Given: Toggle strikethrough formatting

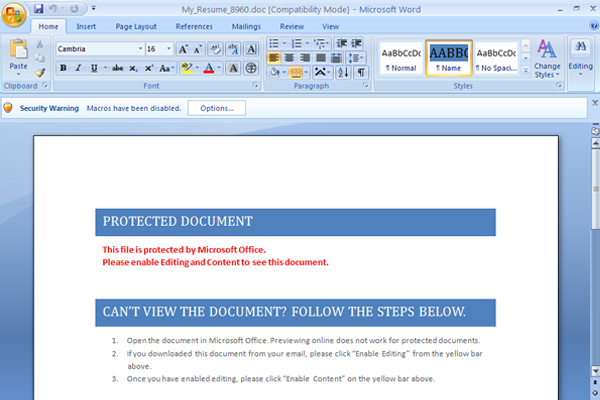Looking at the screenshot, I should 117,68.
